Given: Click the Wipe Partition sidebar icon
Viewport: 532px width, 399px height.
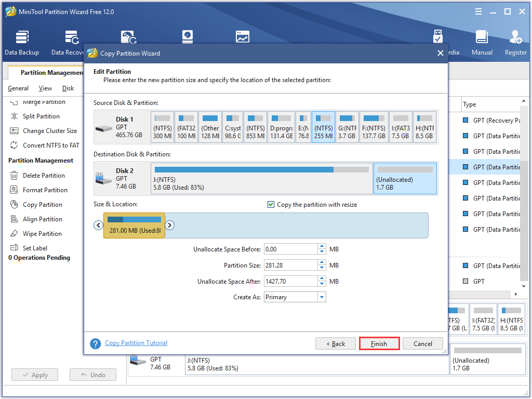Looking at the screenshot, I should point(42,233).
